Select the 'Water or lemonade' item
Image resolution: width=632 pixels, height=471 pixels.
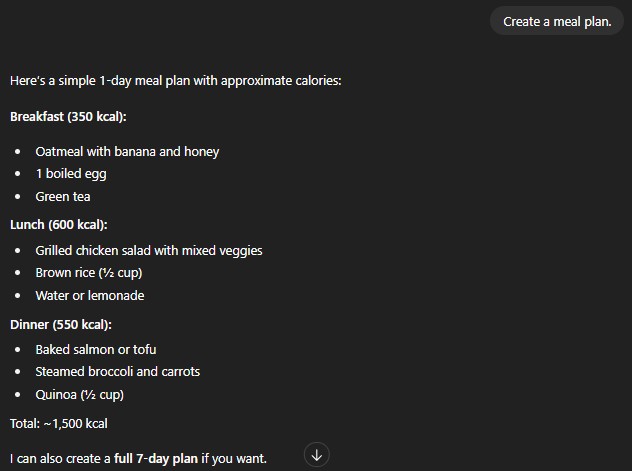[x=90, y=296]
